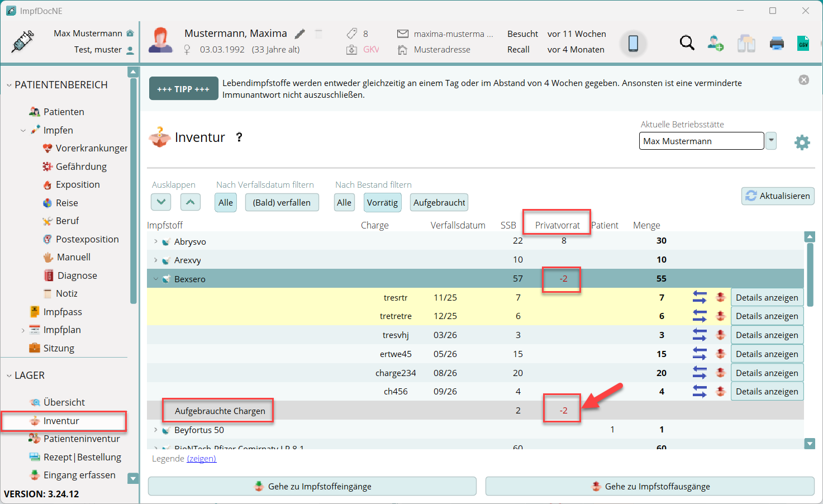Open the Aktuelle Betriebsstätte dropdown
The image size is (823, 504).
771,141
